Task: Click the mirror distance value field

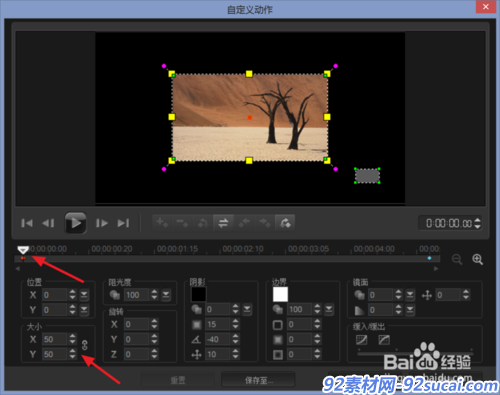Action: pyautogui.click(x=449, y=295)
